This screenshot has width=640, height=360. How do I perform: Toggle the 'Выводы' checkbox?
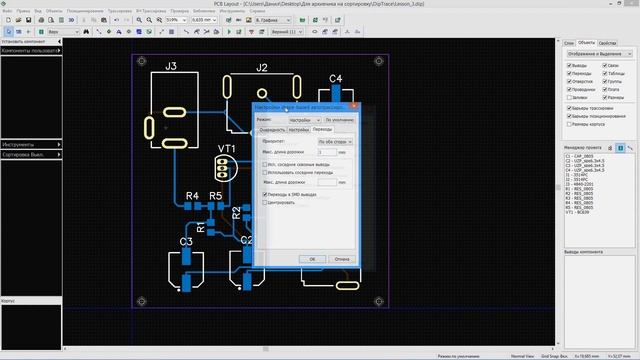click(569, 65)
